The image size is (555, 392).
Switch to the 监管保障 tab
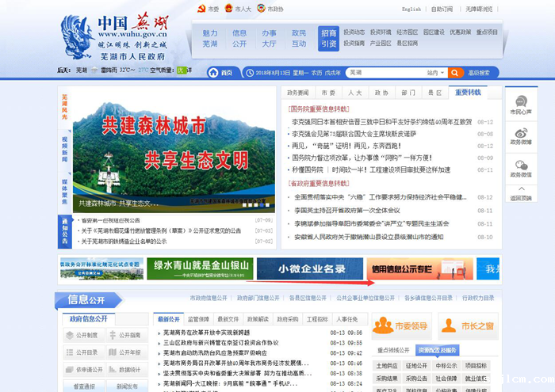(198, 319)
